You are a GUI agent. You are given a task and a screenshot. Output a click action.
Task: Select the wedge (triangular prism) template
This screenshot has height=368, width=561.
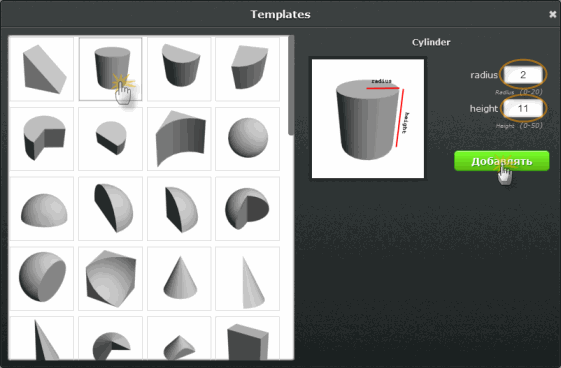tap(42, 69)
